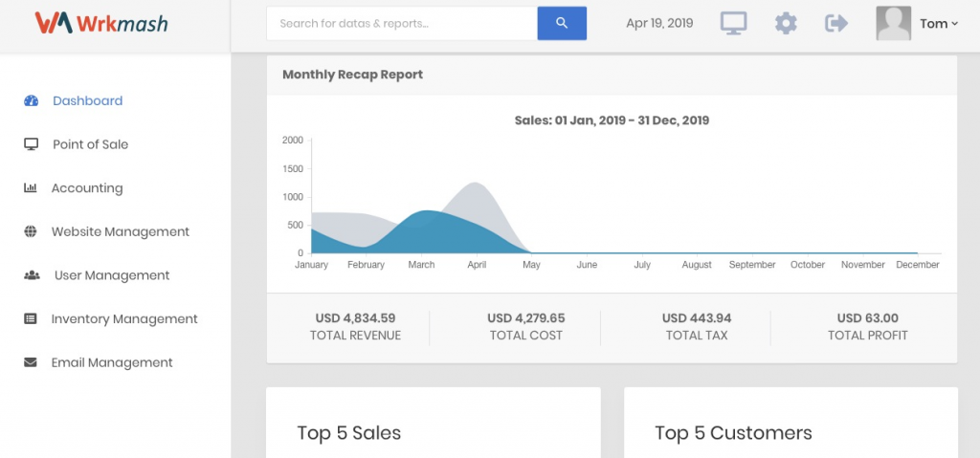Open the settings gear icon
This screenshot has height=458, width=980.
point(786,24)
